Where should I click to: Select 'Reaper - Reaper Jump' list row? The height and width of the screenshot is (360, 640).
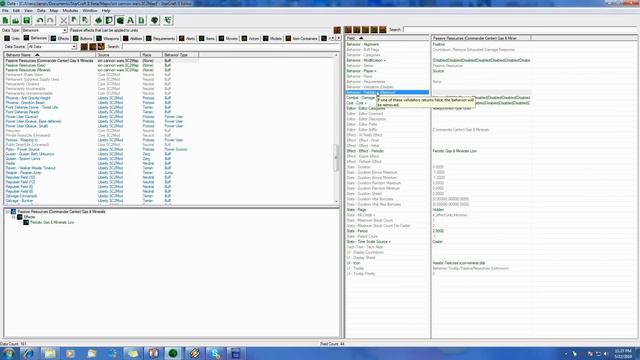[x=101, y=173]
